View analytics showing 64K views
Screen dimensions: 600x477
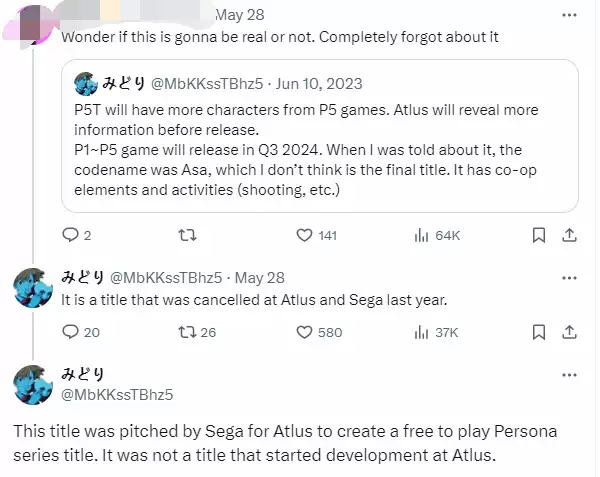coord(421,236)
